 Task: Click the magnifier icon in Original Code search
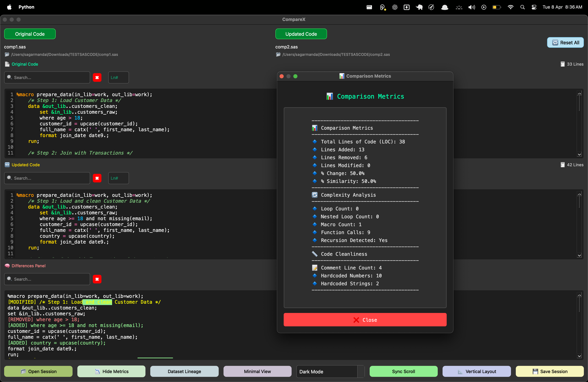point(10,77)
